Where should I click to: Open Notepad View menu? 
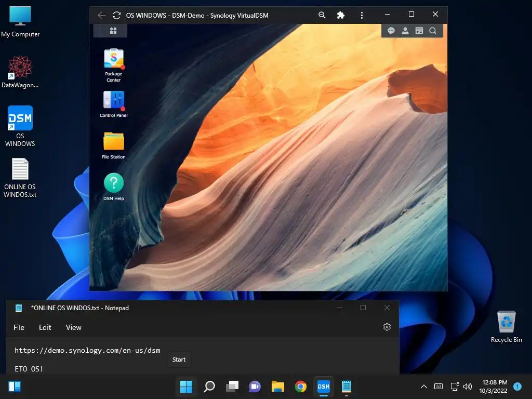click(x=74, y=327)
